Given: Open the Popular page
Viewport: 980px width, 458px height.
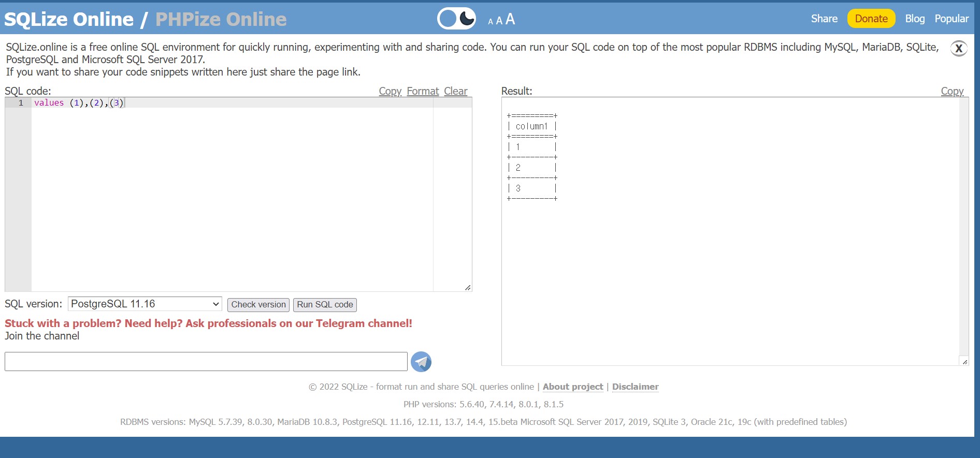Looking at the screenshot, I should [952, 19].
